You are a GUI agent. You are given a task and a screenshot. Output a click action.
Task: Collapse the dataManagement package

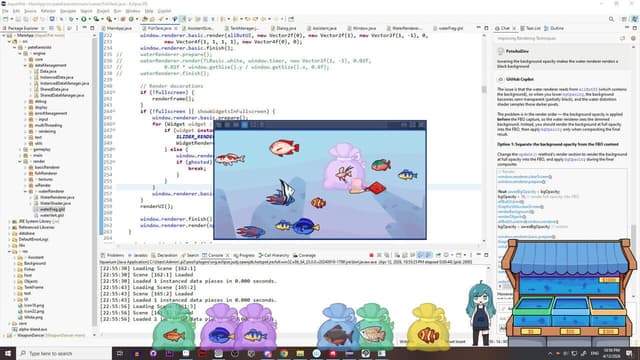click(x=25, y=65)
